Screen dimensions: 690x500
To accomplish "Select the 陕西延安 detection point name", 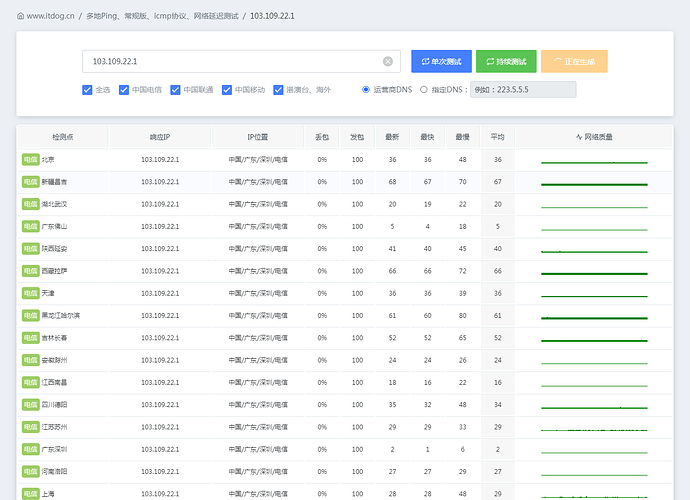I will [55, 249].
